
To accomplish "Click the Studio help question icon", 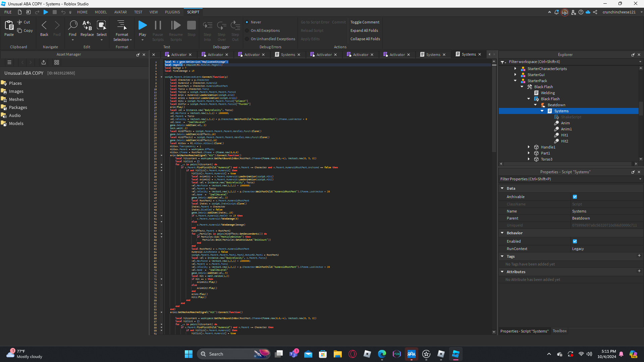I will click(x=581, y=12).
